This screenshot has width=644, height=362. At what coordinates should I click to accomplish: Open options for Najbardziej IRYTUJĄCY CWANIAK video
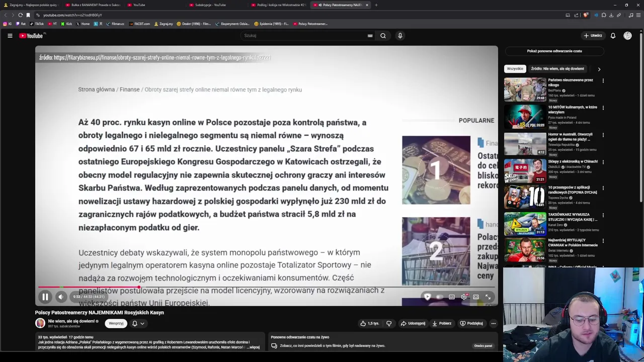pos(603,241)
